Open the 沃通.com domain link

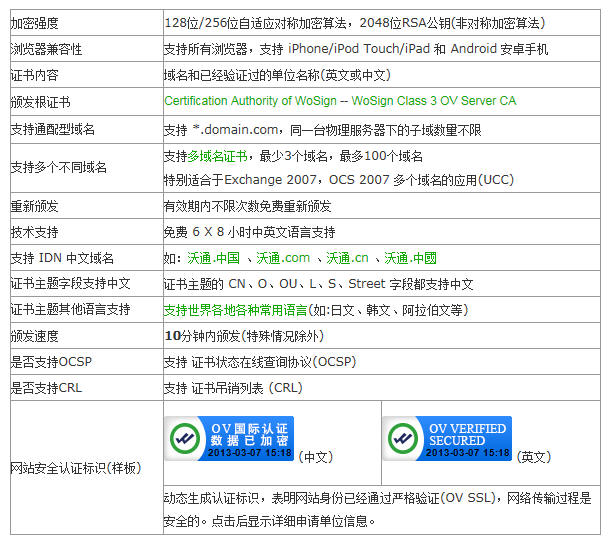click(x=283, y=258)
